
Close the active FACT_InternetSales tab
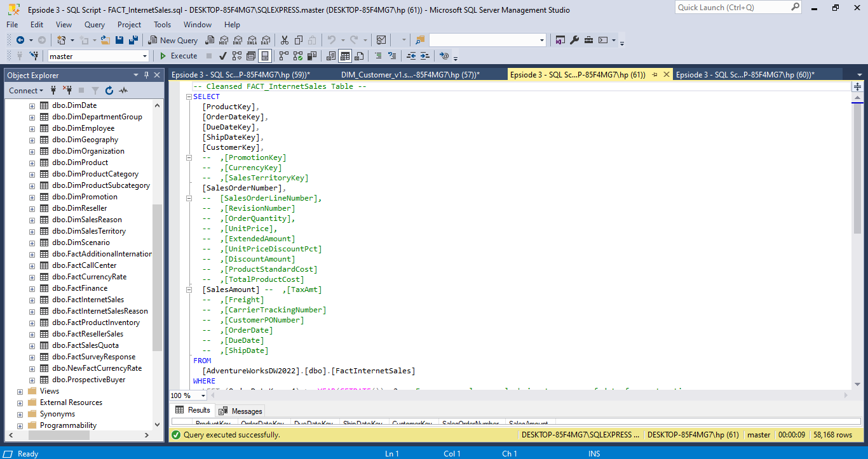[x=667, y=75]
